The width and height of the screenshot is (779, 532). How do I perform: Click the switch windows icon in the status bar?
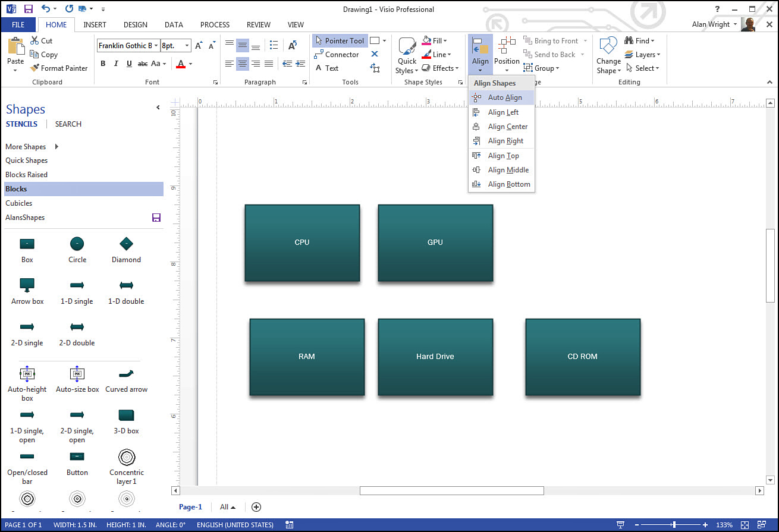coord(761,525)
